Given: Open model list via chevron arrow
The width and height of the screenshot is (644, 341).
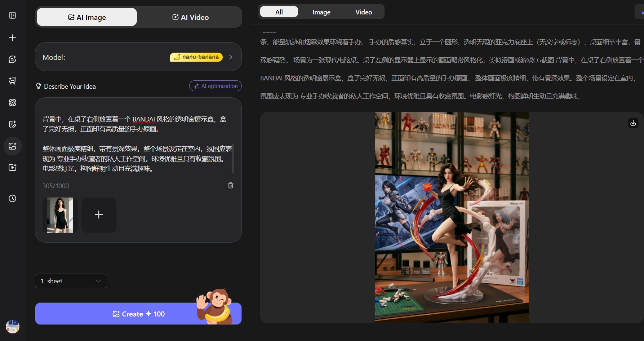Looking at the screenshot, I should (231, 57).
